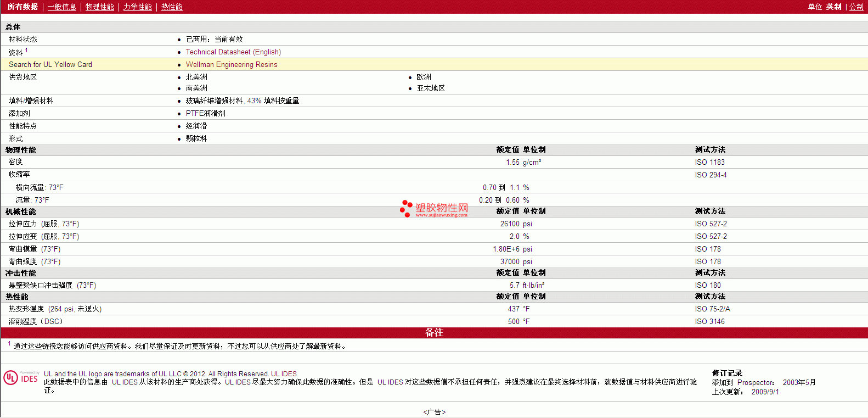Click the ISO 294-4 test method
The width and height of the screenshot is (868, 418).
click(x=711, y=175)
